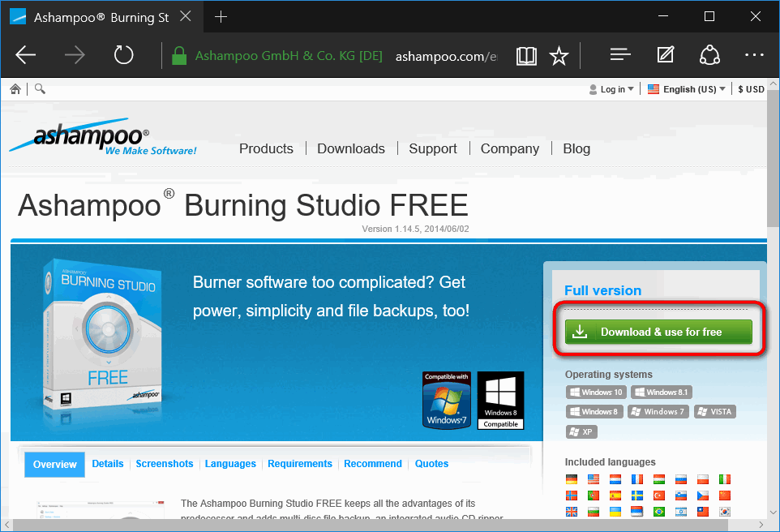Expand the Log in dropdown

point(611,89)
